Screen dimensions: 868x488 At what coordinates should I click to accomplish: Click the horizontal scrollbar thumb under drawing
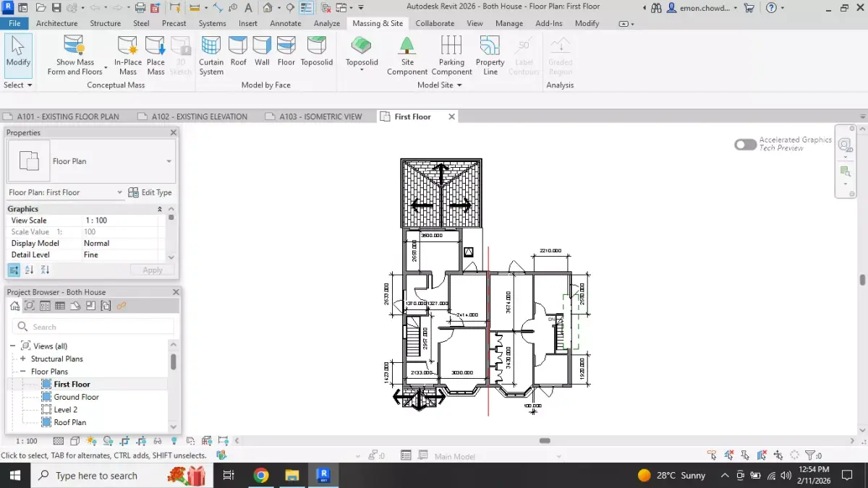pos(545,440)
